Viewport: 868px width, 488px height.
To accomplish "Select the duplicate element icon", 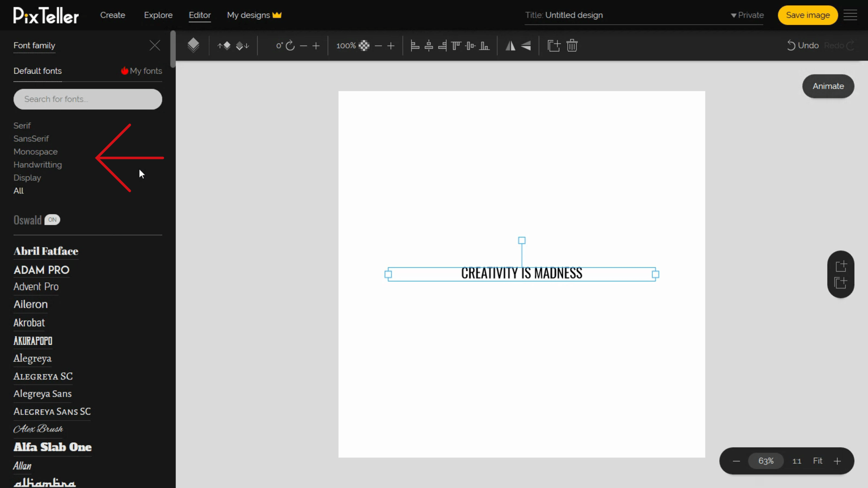I will click(x=553, y=45).
